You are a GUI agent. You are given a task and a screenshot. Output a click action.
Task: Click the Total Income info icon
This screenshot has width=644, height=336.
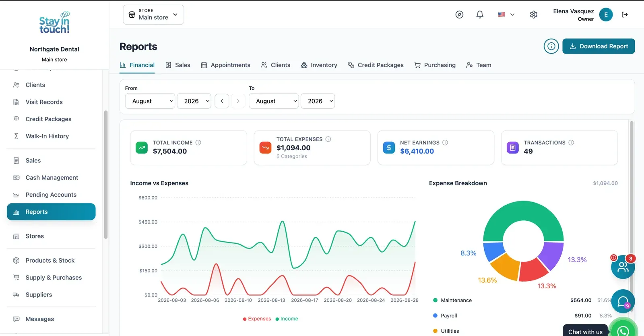(x=198, y=143)
